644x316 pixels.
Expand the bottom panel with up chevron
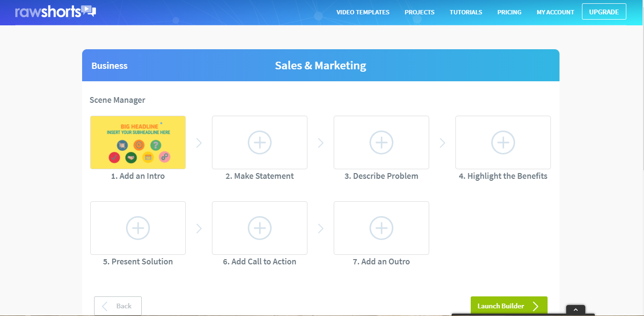(576, 310)
